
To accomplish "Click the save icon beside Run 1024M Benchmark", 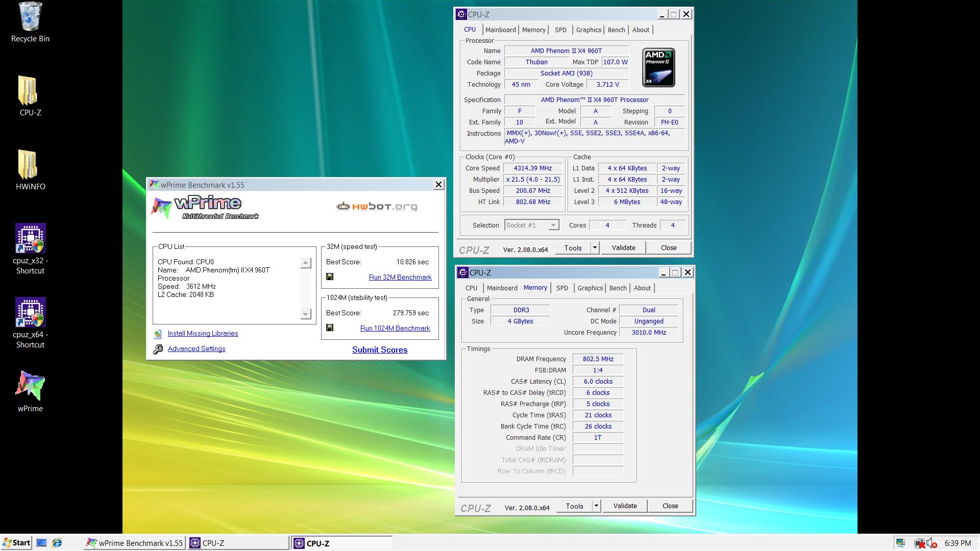I will [x=330, y=328].
